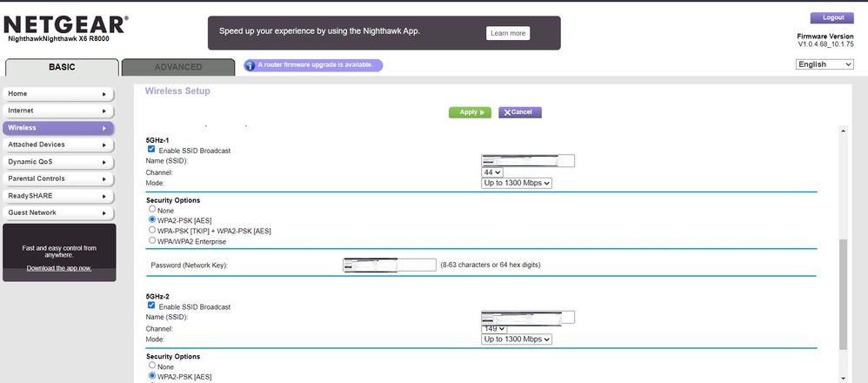Click the green Apply button
The width and height of the screenshot is (868, 383).
[470, 112]
